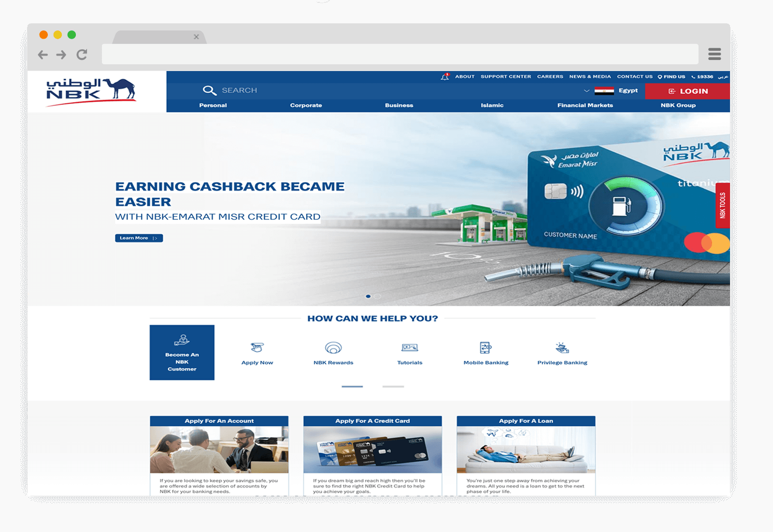The width and height of the screenshot is (773, 532).
Task: Switch language to Arabic
Action: pos(723,76)
